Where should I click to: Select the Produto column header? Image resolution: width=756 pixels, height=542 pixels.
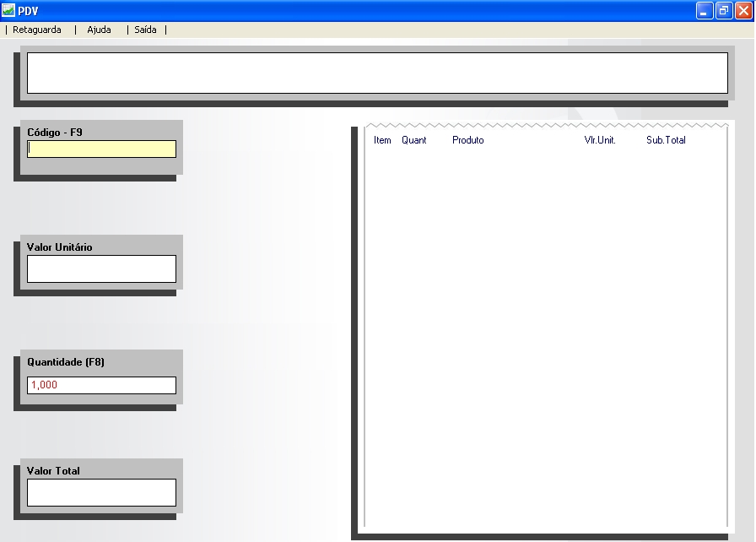[467, 140]
